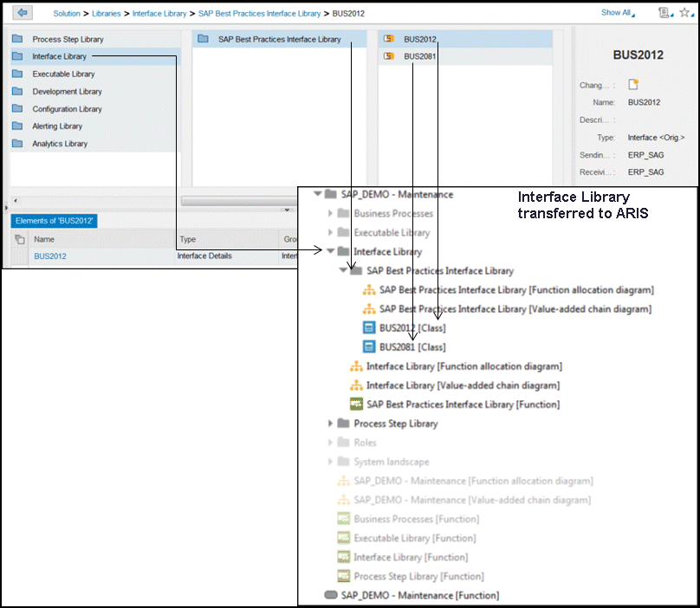Click the BUS2012 class icon
Image resolution: width=700 pixels, height=608 pixels.
(x=369, y=327)
